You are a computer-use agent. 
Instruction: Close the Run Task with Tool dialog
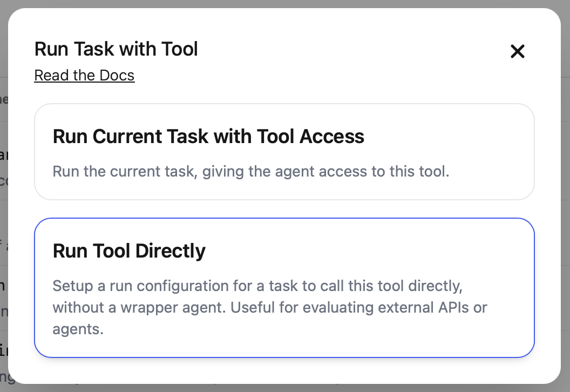coord(517,51)
